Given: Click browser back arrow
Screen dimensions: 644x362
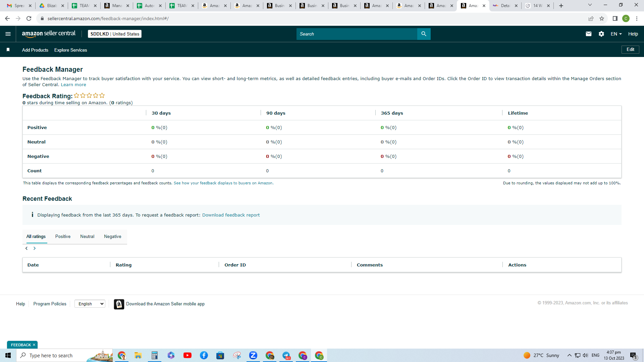Looking at the screenshot, I should point(7,18).
